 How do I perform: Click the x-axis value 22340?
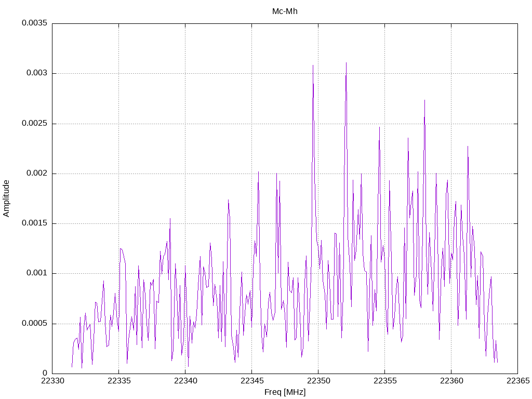tap(185, 381)
